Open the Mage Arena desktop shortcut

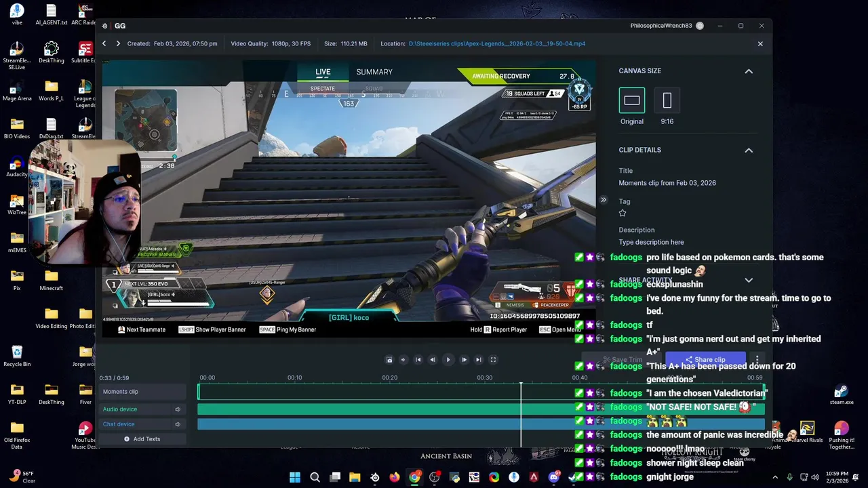click(17, 90)
